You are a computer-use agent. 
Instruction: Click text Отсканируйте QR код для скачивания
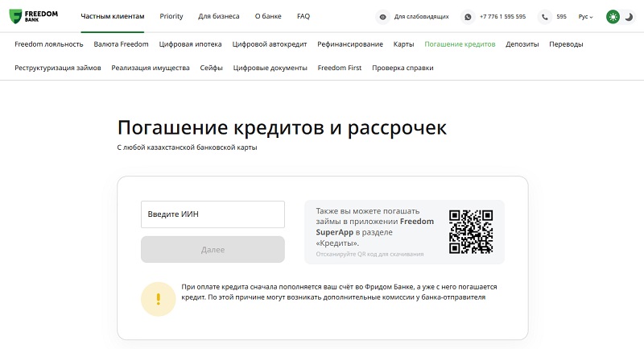click(x=369, y=254)
